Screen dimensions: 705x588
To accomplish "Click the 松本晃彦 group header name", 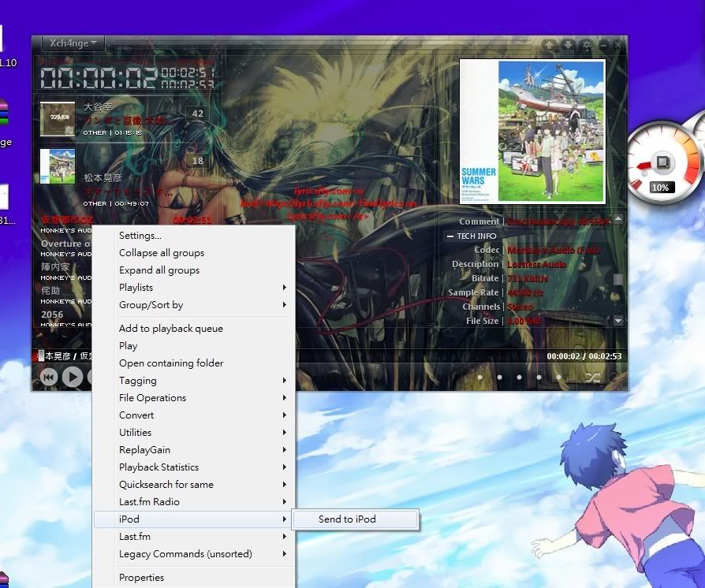I will pos(103,178).
